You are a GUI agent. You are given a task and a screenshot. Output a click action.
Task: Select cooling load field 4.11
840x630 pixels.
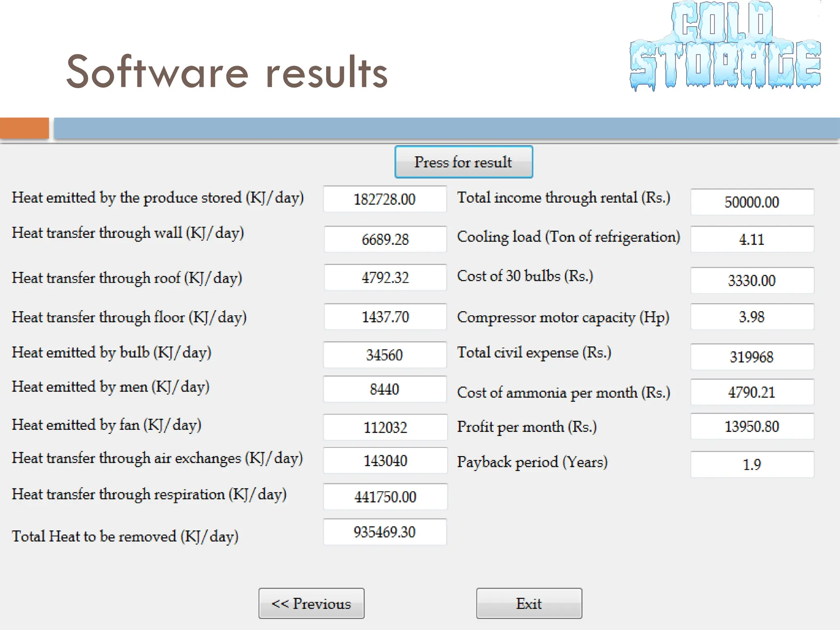(x=752, y=239)
